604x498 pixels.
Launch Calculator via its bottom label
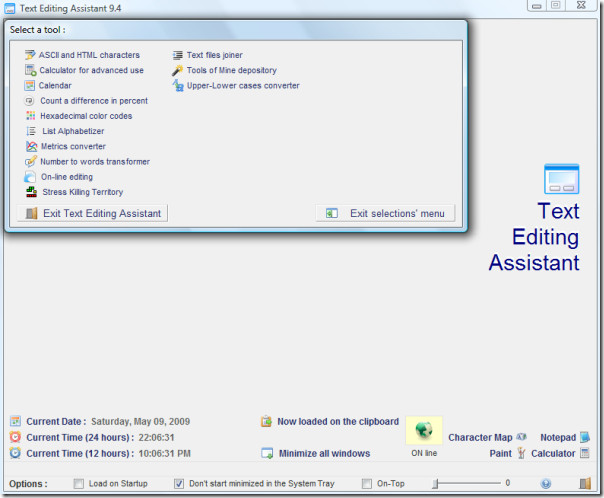[x=553, y=453]
